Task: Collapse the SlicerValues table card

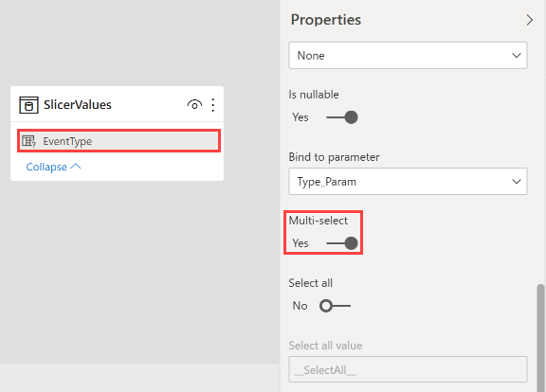Action: point(54,167)
